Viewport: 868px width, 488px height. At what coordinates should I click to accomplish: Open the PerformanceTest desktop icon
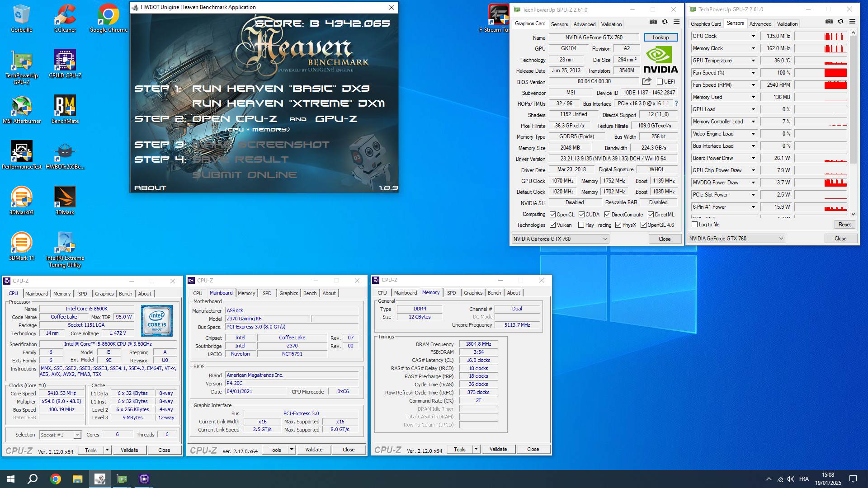pyautogui.click(x=21, y=155)
